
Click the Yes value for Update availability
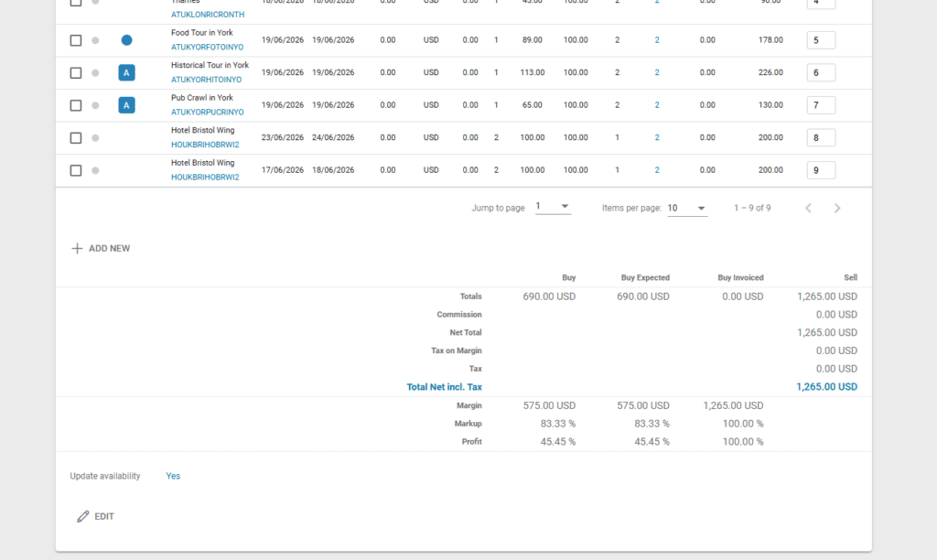pyautogui.click(x=173, y=476)
